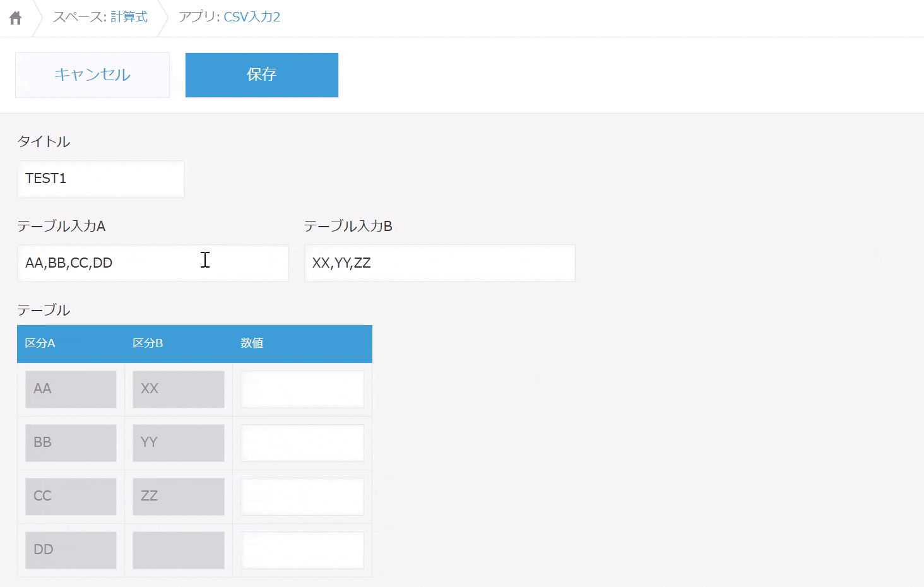Click the タイトル field label

point(44,141)
